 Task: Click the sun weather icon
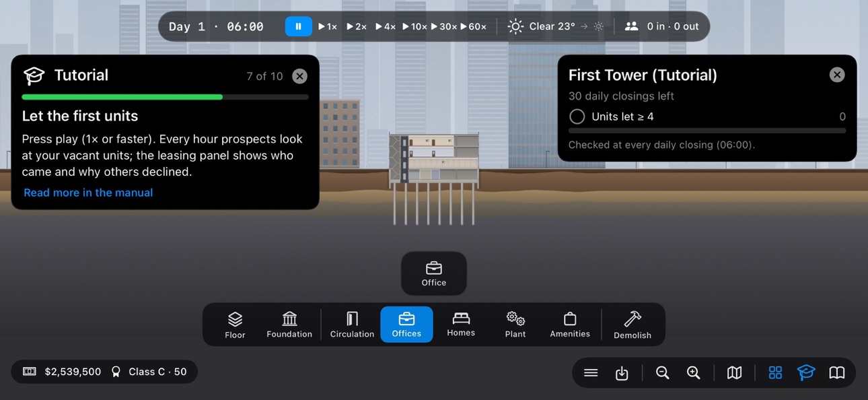pyautogui.click(x=515, y=27)
